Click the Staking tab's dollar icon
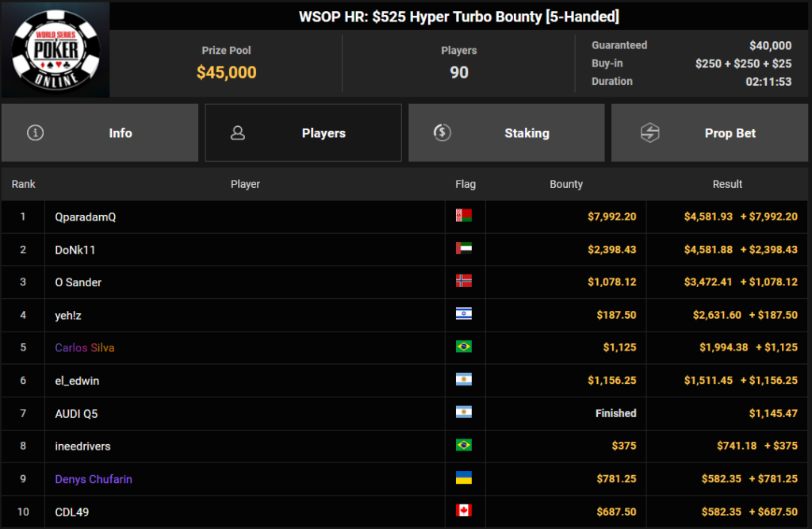The image size is (812, 529). (x=442, y=132)
